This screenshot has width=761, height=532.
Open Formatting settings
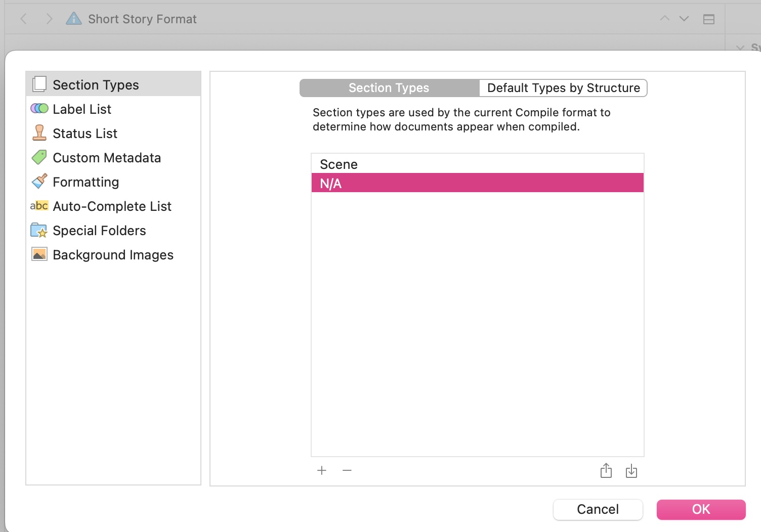coord(113,182)
